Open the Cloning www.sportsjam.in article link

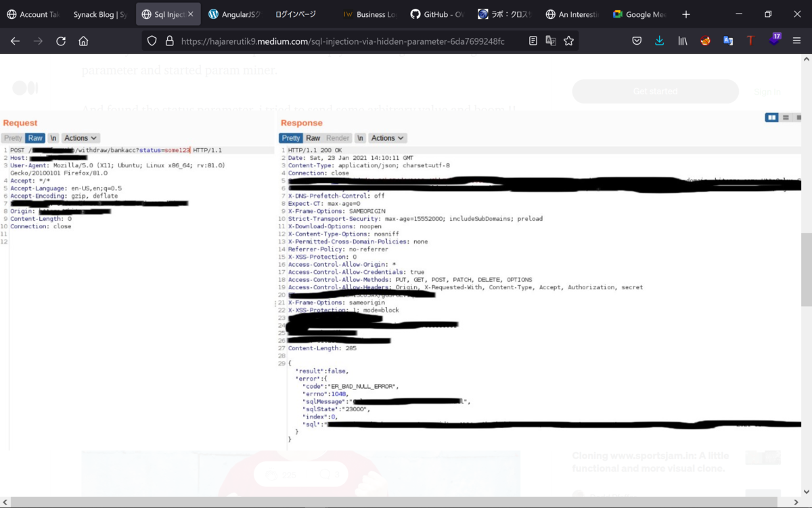tap(650, 462)
